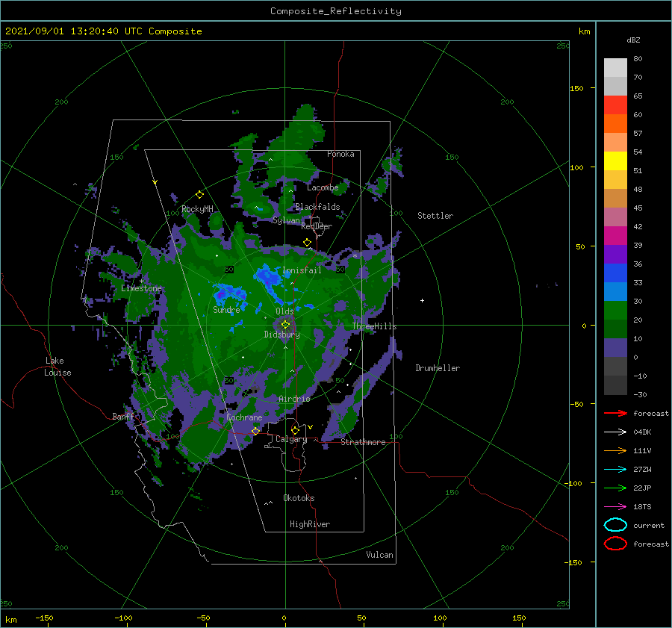Click the Drumheller city label
The width and height of the screenshot is (672, 628).
(438, 368)
